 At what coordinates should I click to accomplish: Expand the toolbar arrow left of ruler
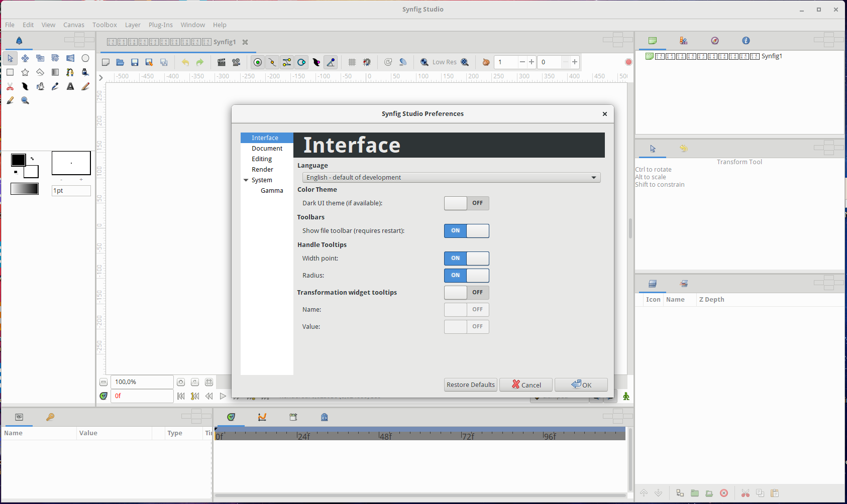click(101, 77)
